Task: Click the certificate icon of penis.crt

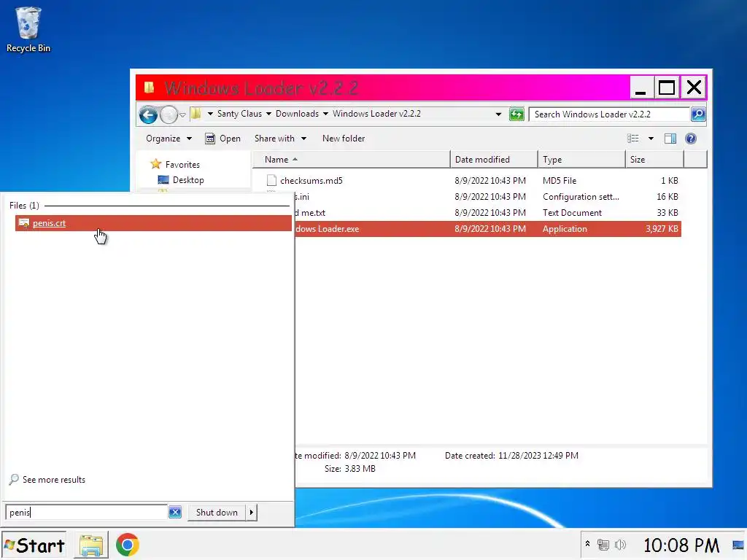Action: [x=24, y=223]
